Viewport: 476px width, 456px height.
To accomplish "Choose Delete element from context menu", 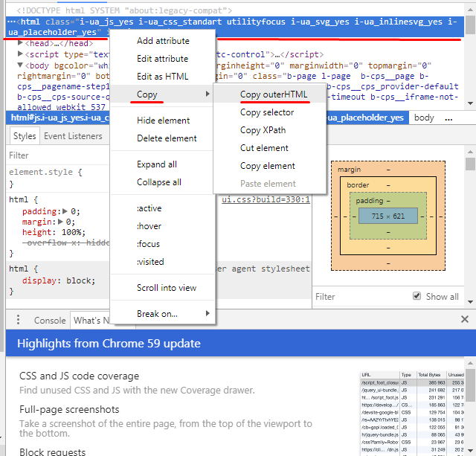I will pyautogui.click(x=167, y=138).
